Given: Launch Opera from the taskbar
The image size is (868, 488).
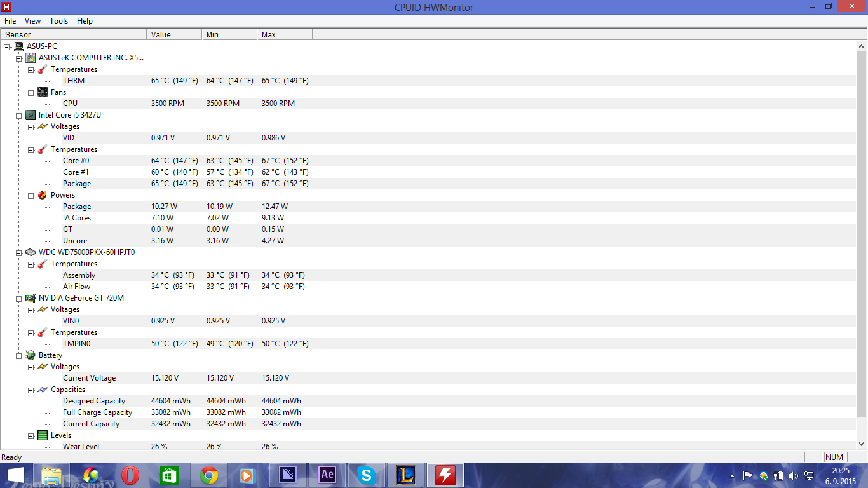Looking at the screenshot, I should coord(130,475).
